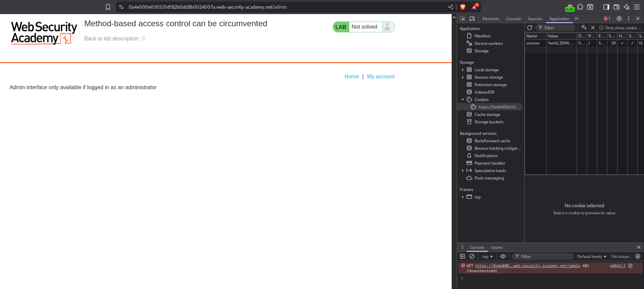Collapse the Cookies tree section
The width and height of the screenshot is (644, 289).
tap(463, 100)
